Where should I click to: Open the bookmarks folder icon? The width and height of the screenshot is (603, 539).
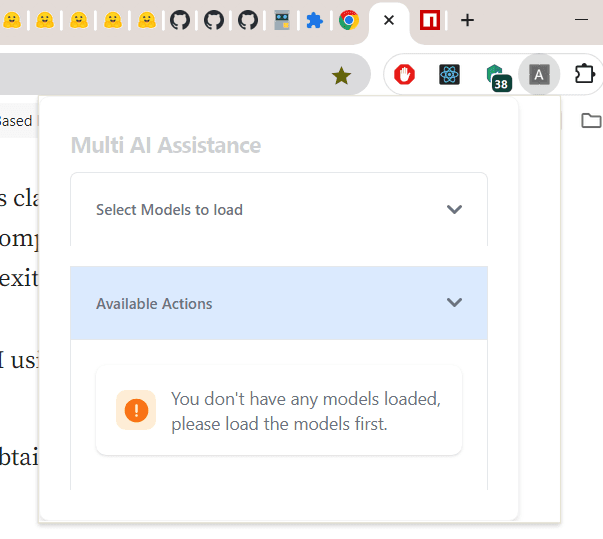pos(591,121)
